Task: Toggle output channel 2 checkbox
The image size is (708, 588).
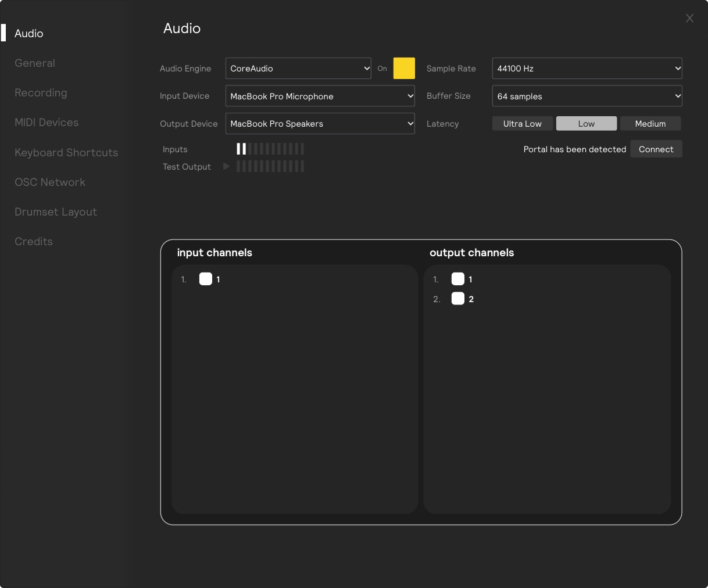Action: tap(458, 299)
